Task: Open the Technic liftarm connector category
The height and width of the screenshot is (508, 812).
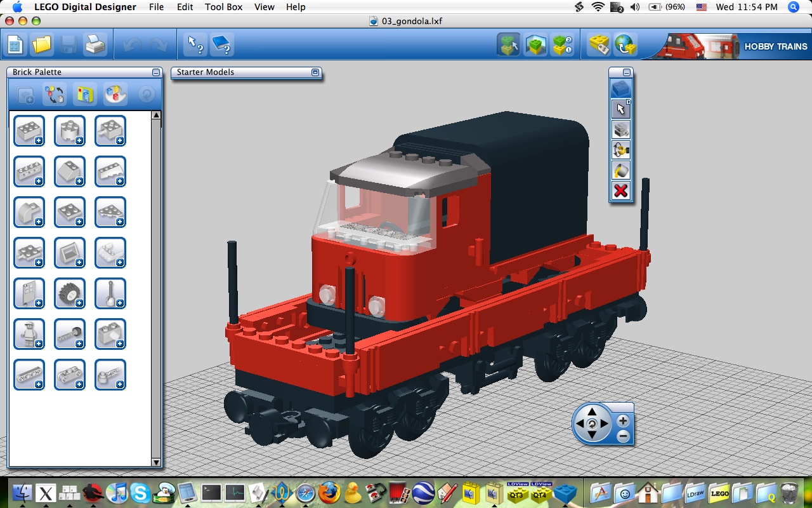Action: [x=70, y=375]
